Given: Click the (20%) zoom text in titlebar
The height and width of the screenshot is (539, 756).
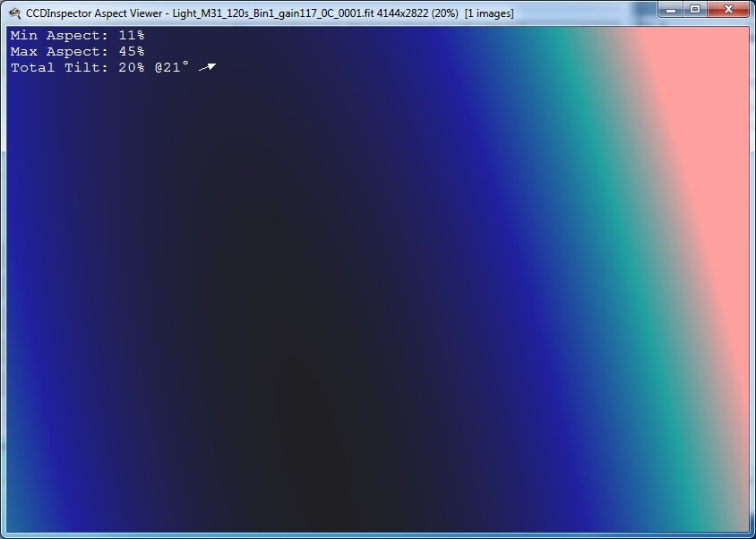Looking at the screenshot, I should pos(446,12).
